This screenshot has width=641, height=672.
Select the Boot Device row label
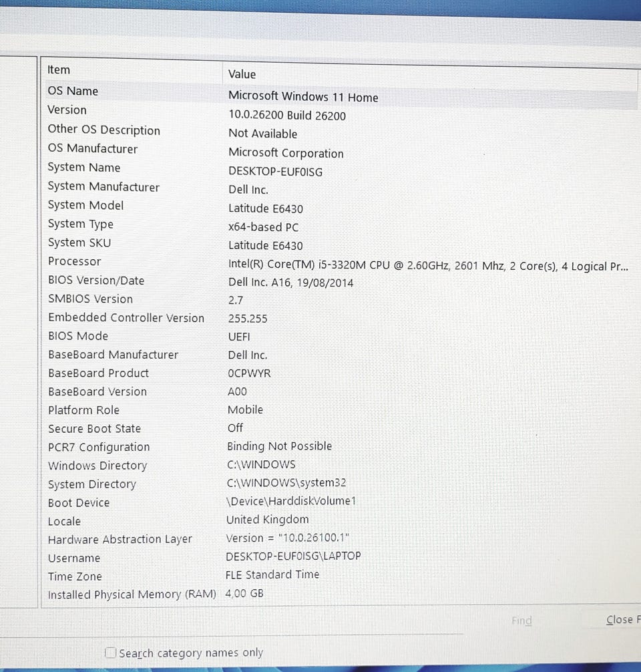pyautogui.click(x=79, y=503)
